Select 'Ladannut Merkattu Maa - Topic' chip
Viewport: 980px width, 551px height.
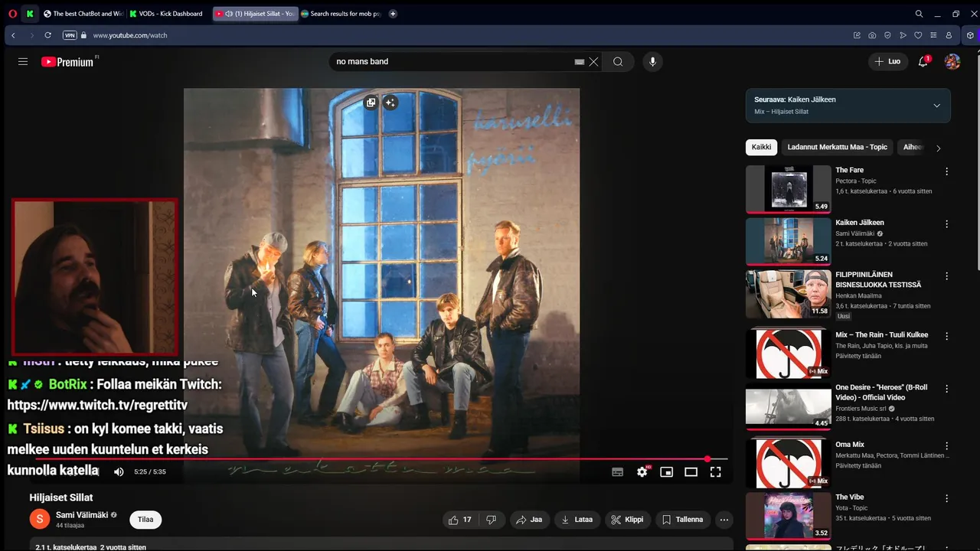(838, 147)
